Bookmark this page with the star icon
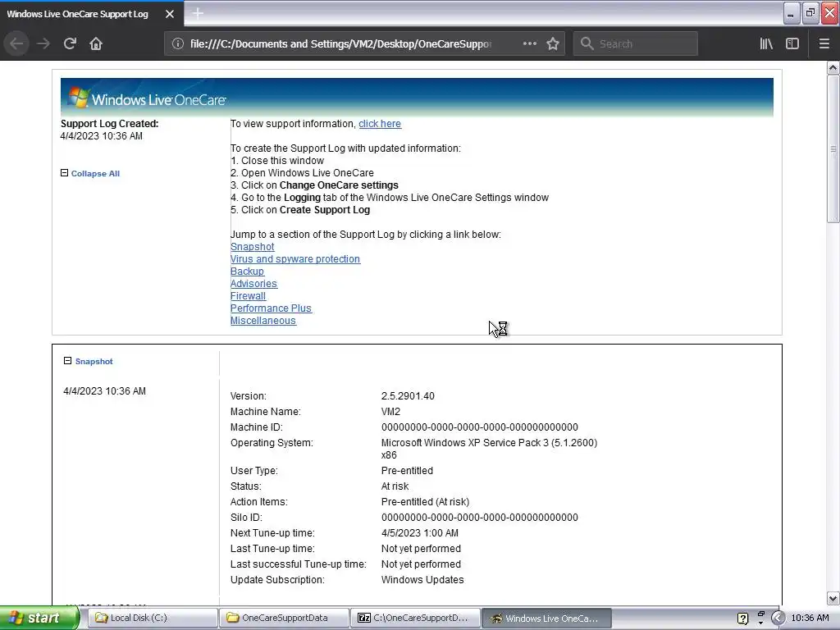 [x=553, y=43]
